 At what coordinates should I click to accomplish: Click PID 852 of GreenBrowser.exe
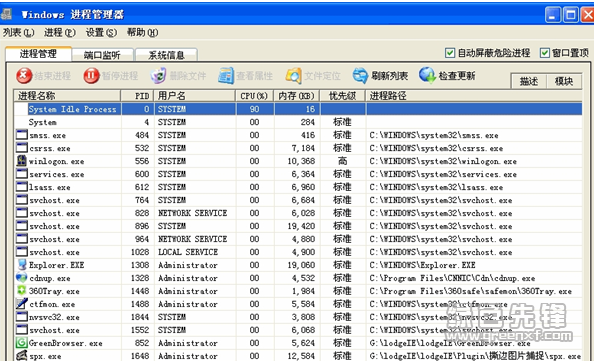point(142,343)
